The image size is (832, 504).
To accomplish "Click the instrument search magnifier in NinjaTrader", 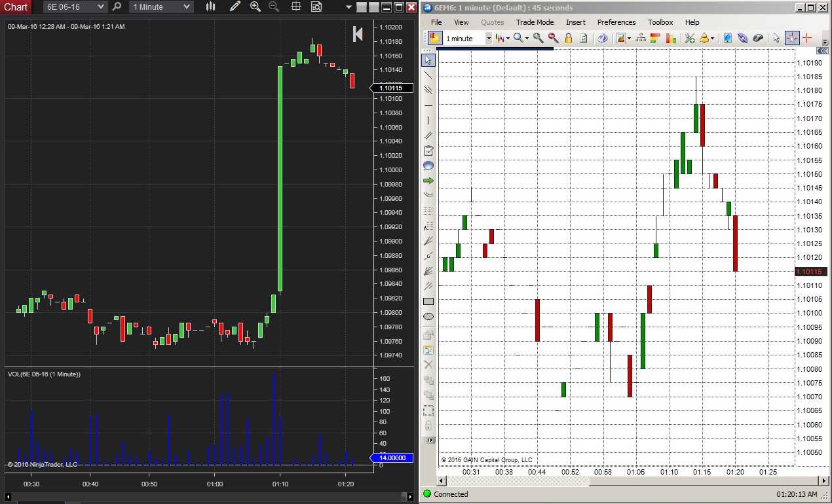I will tap(117, 7).
